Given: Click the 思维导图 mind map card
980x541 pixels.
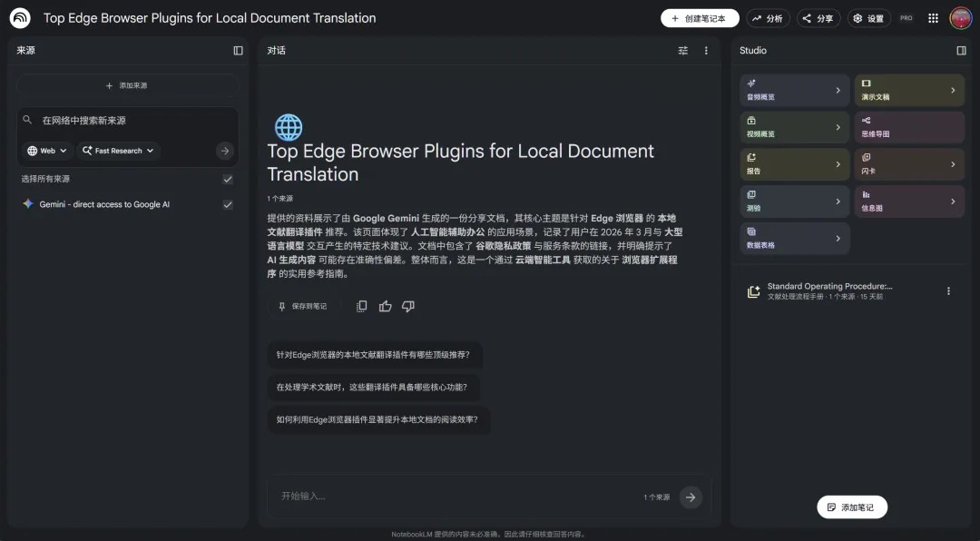Looking at the screenshot, I should click(909, 127).
